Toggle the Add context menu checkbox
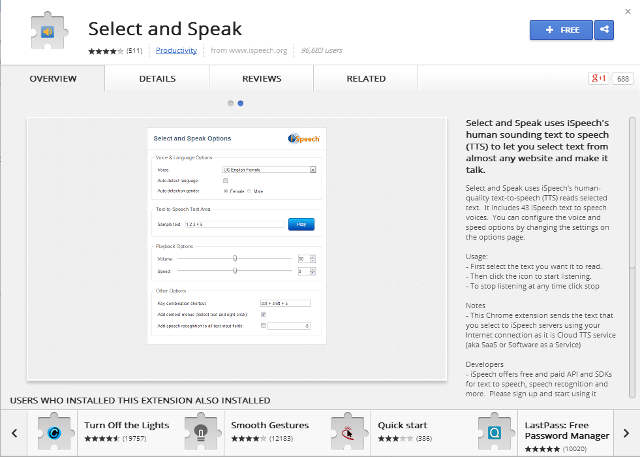 tap(263, 314)
